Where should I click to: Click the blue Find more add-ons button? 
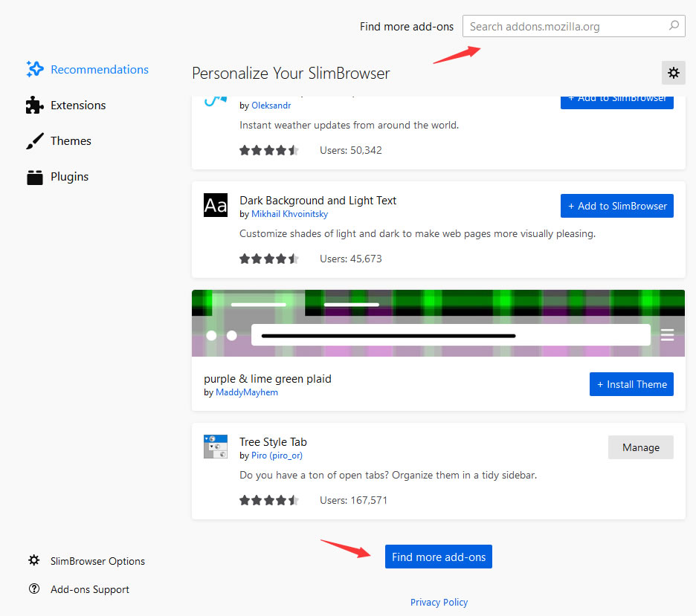coord(439,557)
